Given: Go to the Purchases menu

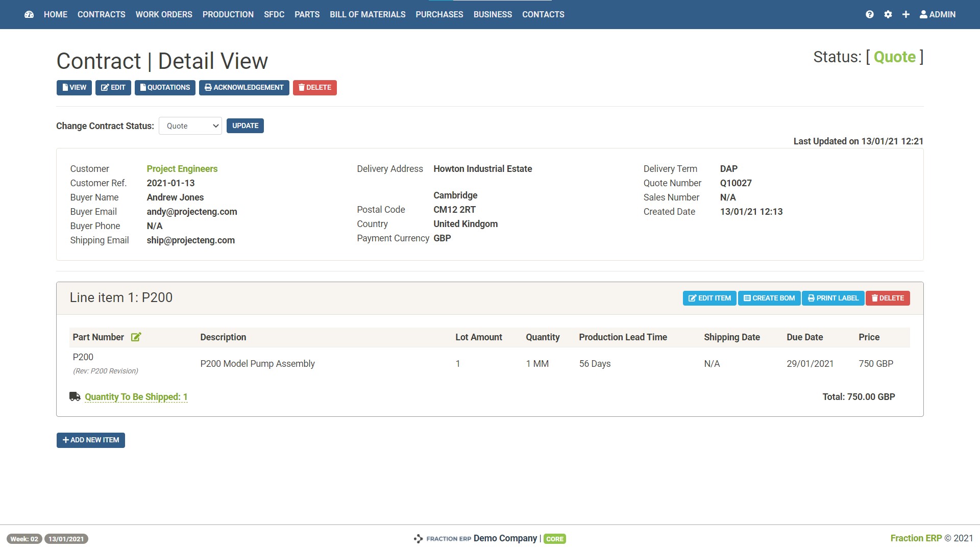Looking at the screenshot, I should click(439, 14).
